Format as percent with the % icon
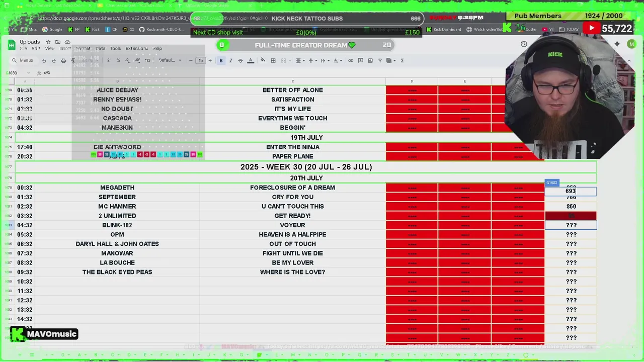The width and height of the screenshot is (644, 362). pos(118,61)
